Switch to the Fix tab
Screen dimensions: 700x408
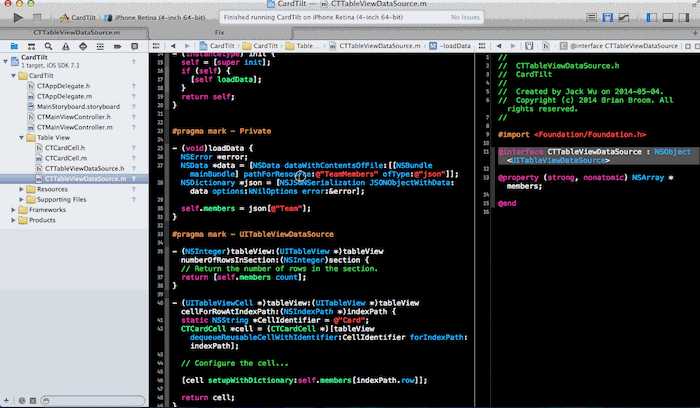(219, 33)
